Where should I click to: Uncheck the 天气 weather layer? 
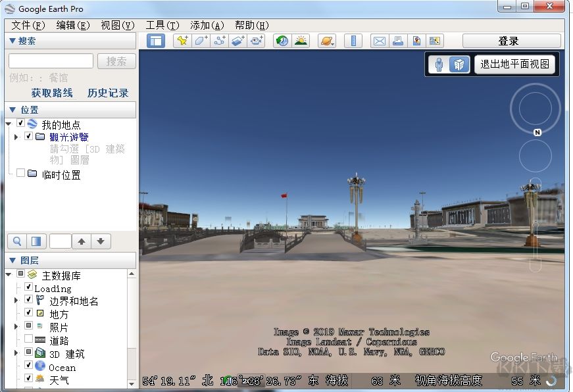tap(28, 378)
